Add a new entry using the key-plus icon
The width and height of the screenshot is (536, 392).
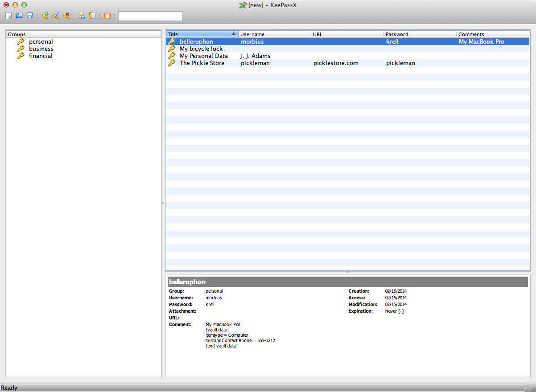[x=45, y=16]
